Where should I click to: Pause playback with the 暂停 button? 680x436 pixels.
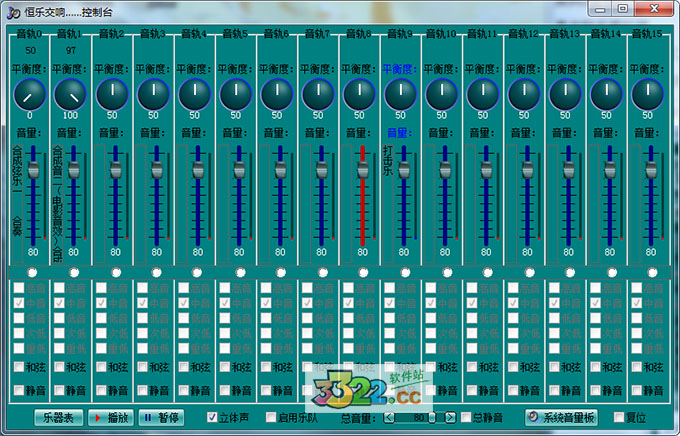point(161,418)
